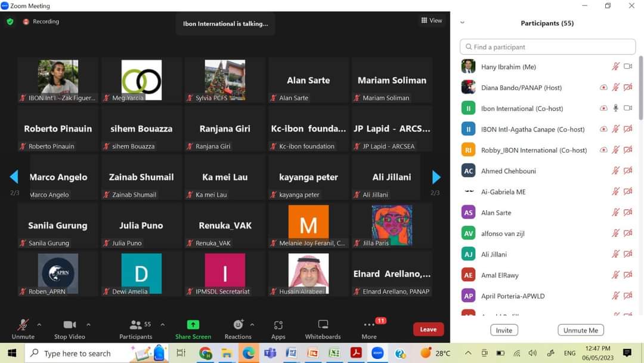Click the Unmute microphone button
The height and width of the screenshot is (363, 644).
[23, 330]
